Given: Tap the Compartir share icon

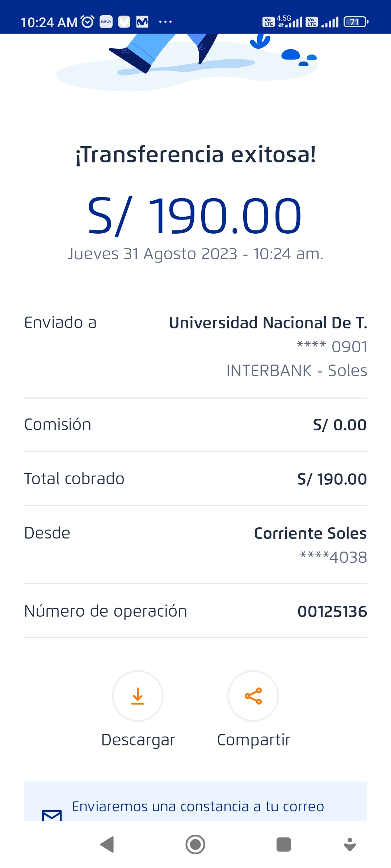Looking at the screenshot, I should coord(253,696).
